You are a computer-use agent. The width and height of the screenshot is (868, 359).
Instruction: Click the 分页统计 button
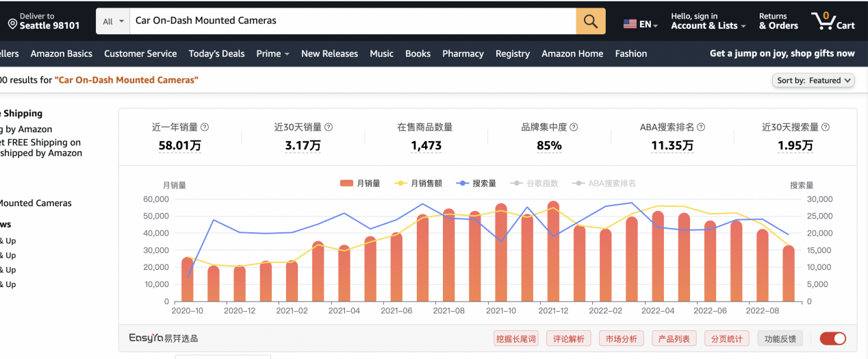[727, 338]
